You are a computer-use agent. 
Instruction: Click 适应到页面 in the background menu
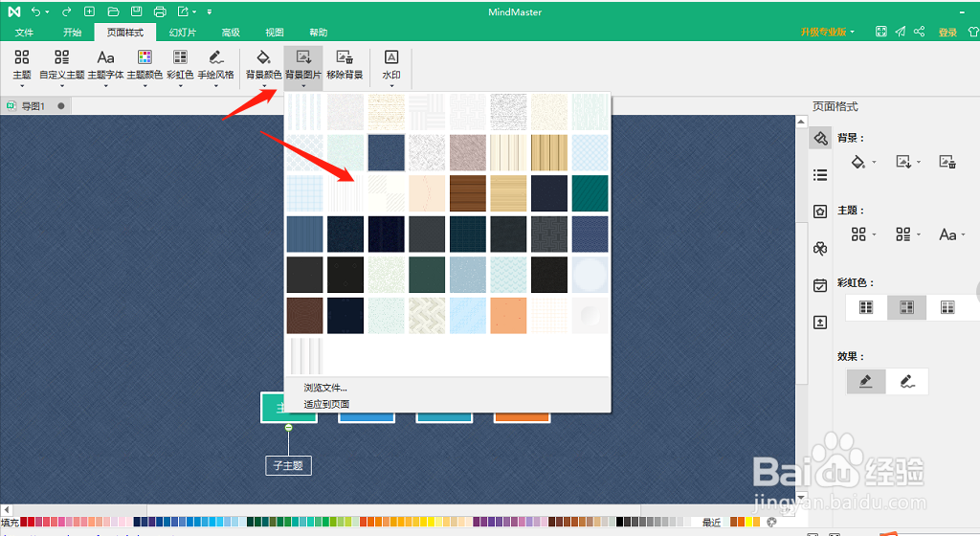pos(326,404)
